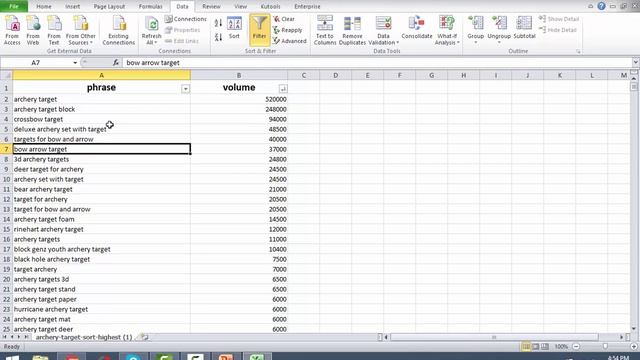The width and height of the screenshot is (640, 360).
Task: Open Excel Help icon
Action: pyautogui.click(x=601, y=6)
